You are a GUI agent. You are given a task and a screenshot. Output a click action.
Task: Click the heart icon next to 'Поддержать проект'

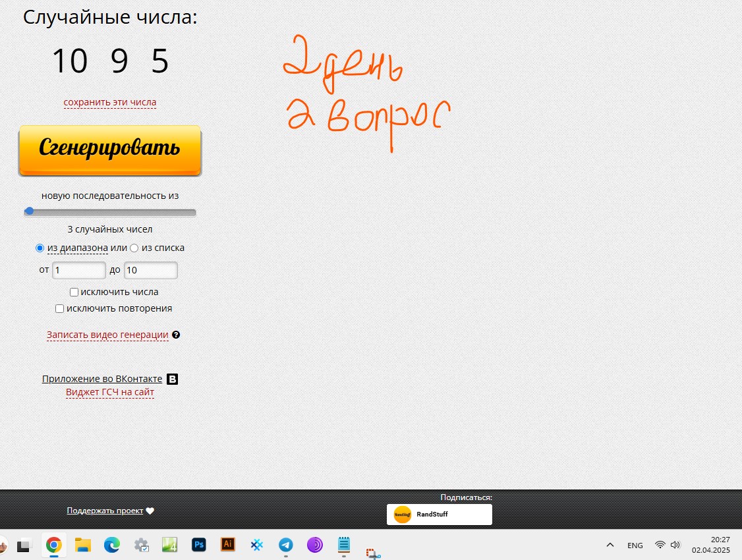150,511
